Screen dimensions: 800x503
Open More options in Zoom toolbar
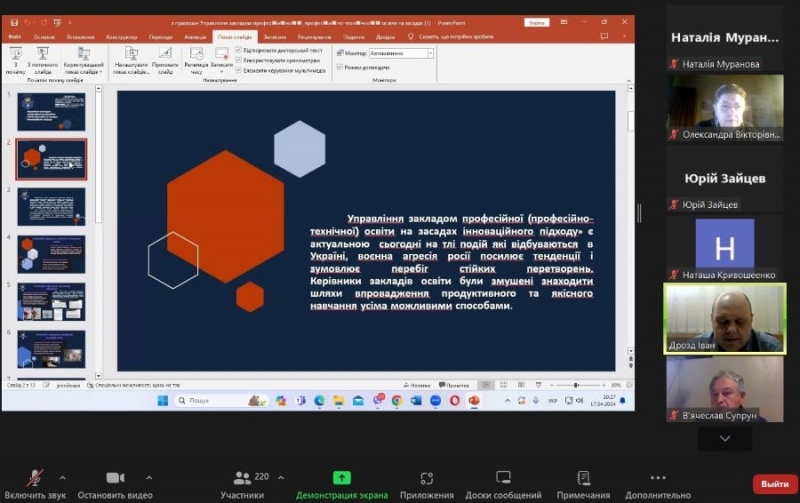coord(658,484)
